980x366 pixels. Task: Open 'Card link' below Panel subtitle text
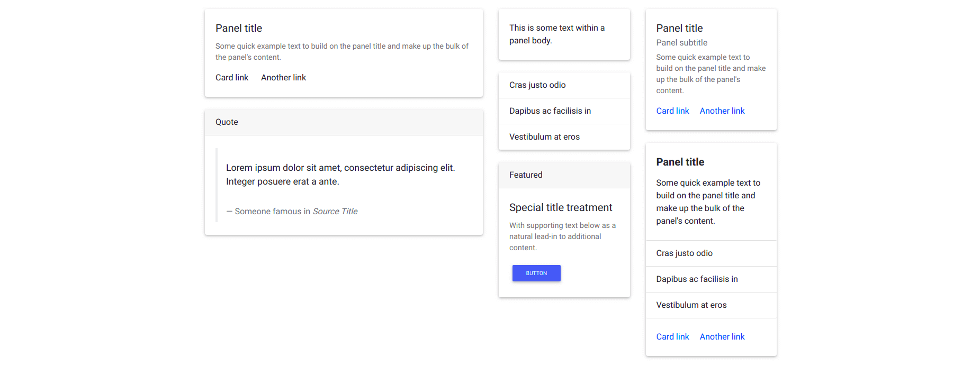pyautogui.click(x=672, y=111)
